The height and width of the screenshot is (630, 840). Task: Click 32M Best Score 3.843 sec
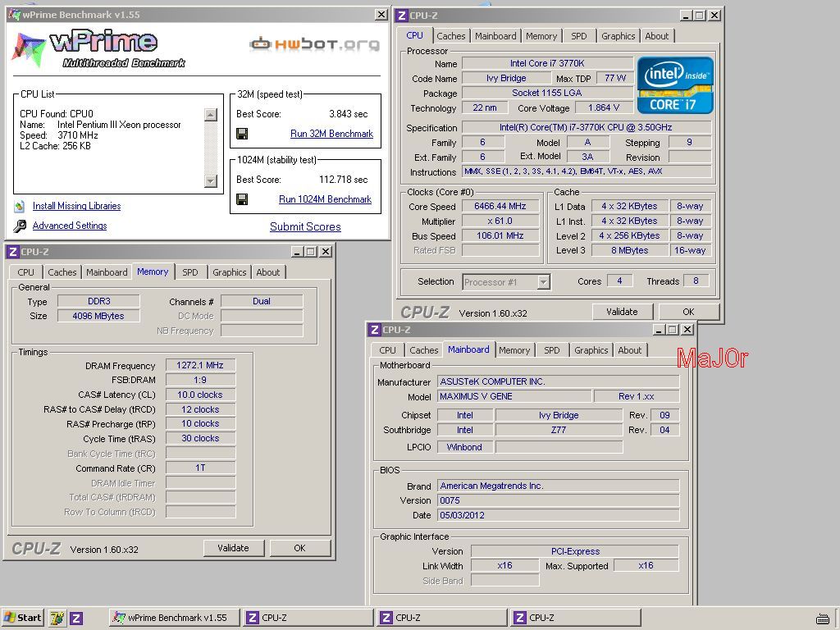[x=348, y=114]
